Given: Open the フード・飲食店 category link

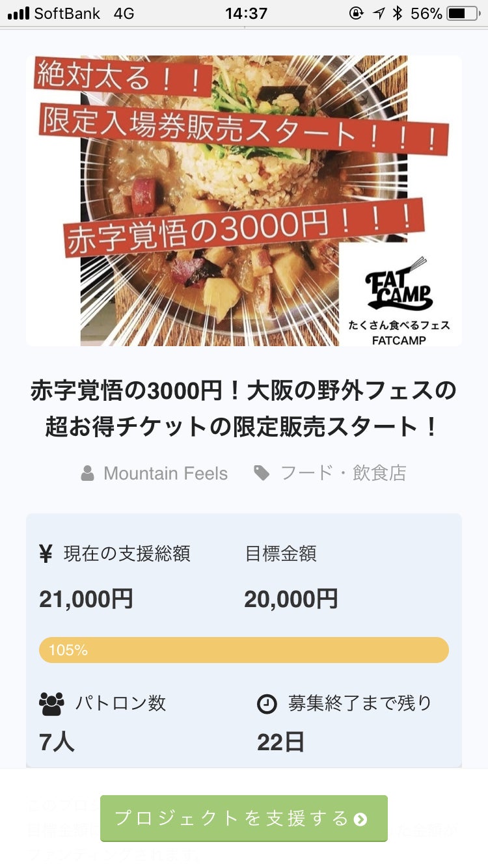Looking at the screenshot, I should point(343,473).
